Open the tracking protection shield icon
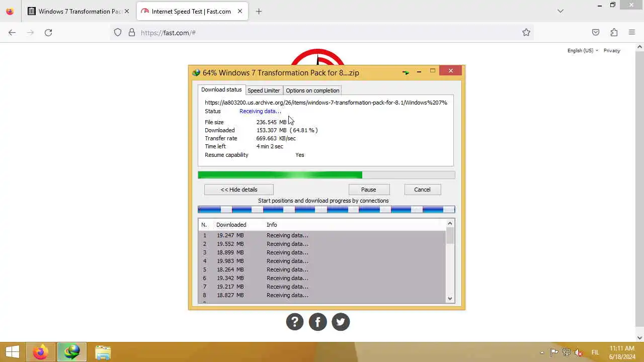This screenshot has height=362, width=644. coord(118,33)
